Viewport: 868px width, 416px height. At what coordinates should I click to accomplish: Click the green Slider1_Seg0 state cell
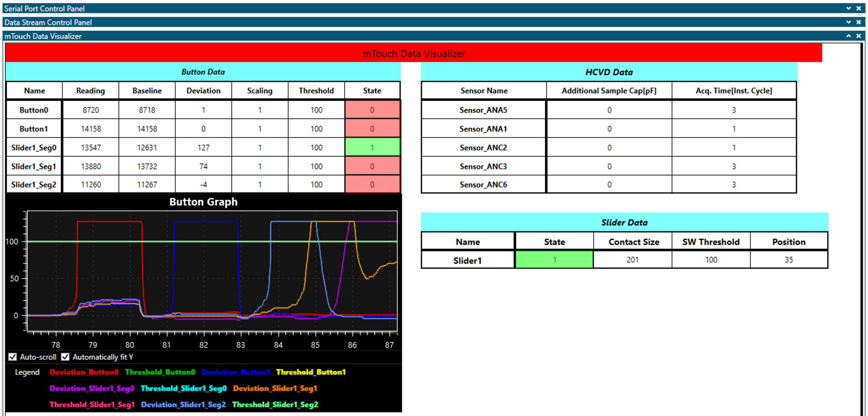pyautogui.click(x=372, y=148)
